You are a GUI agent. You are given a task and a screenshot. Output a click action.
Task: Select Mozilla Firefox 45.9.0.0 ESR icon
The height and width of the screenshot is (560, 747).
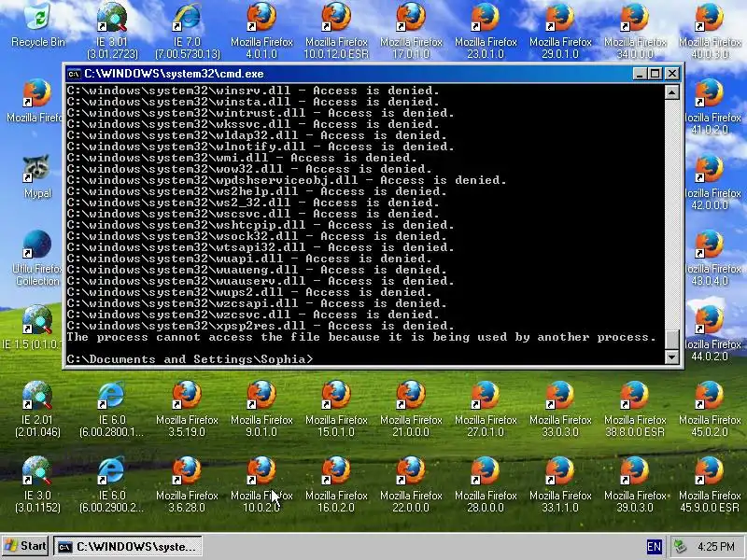click(x=710, y=484)
